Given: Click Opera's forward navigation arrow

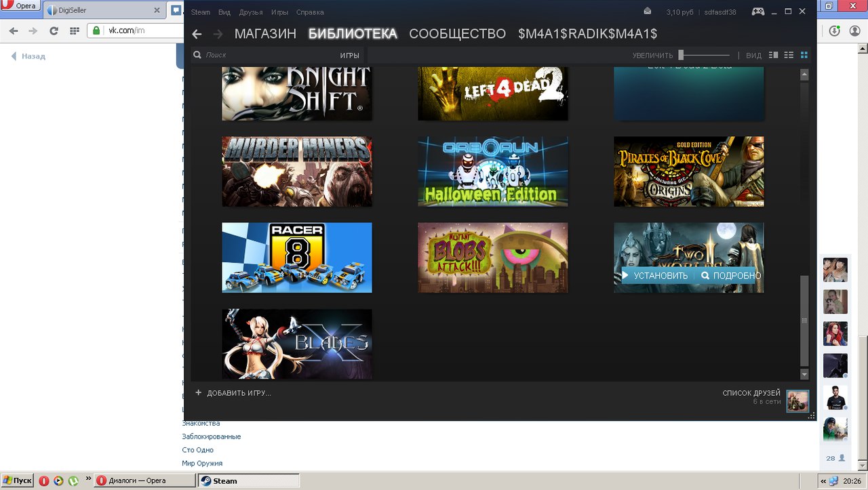Looking at the screenshot, I should pyautogui.click(x=33, y=30).
